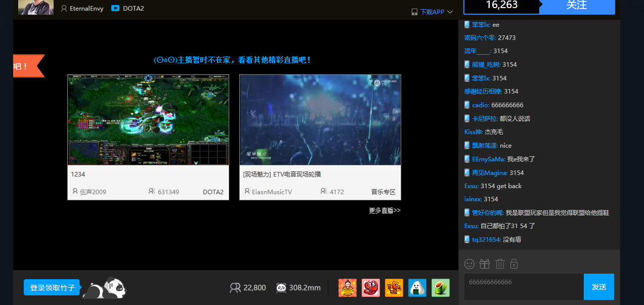
Task: Clear chat using the trash can icon
Action: tap(500, 264)
